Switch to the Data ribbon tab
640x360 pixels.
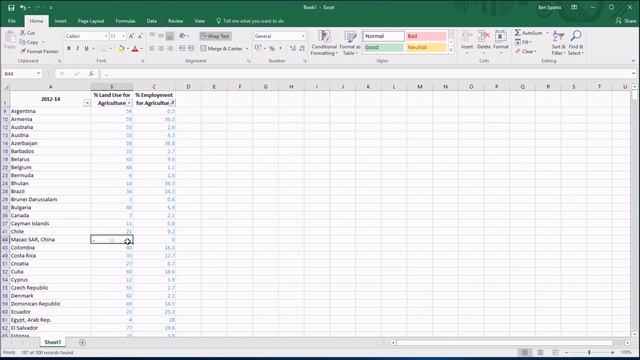click(x=152, y=21)
